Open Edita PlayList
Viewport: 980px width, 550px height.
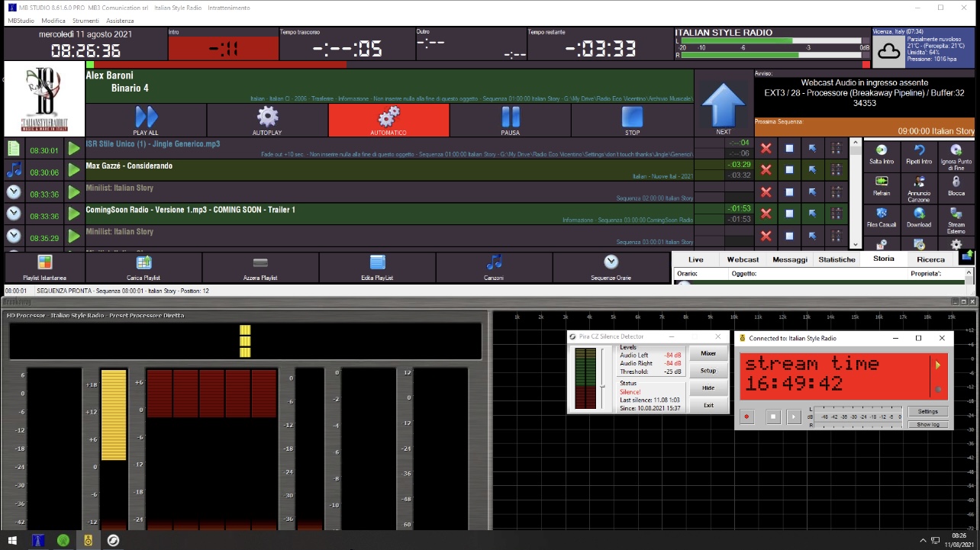coord(377,267)
